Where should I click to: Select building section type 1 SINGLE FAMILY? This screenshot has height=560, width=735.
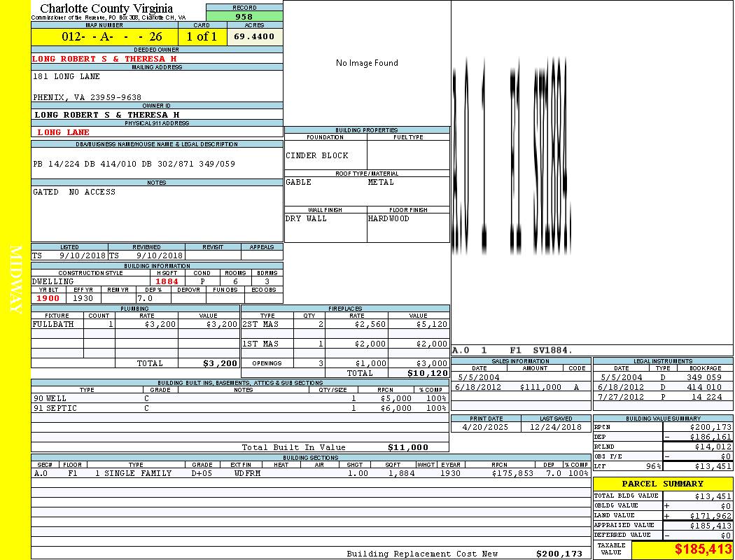(134, 473)
